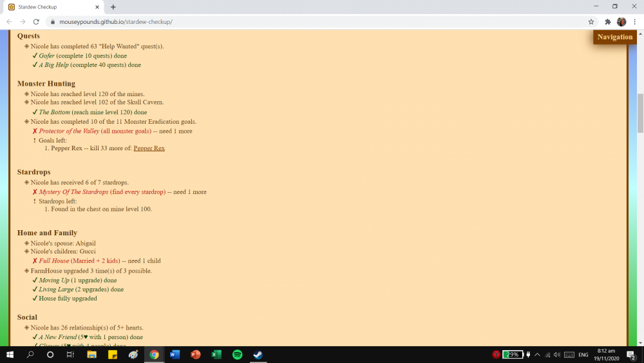Open the network status tray icon
The image size is (644, 363).
[547, 355]
